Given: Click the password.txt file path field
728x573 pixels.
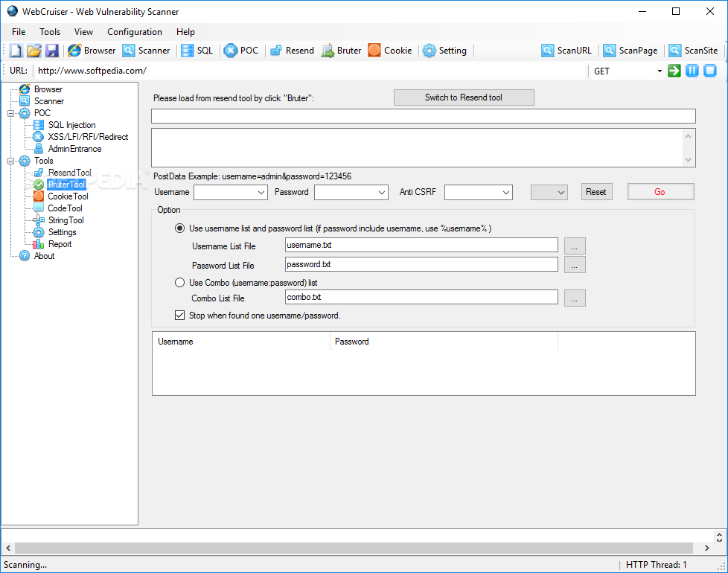Looking at the screenshot, I should click(421, 264).
